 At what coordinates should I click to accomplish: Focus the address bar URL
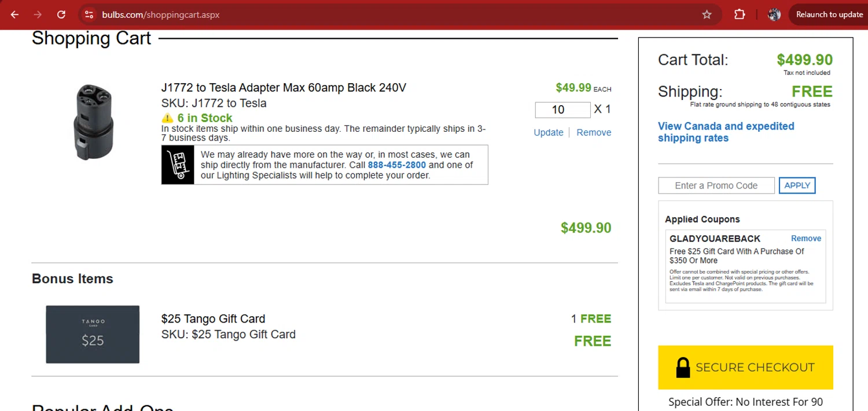tap(161, 14)
